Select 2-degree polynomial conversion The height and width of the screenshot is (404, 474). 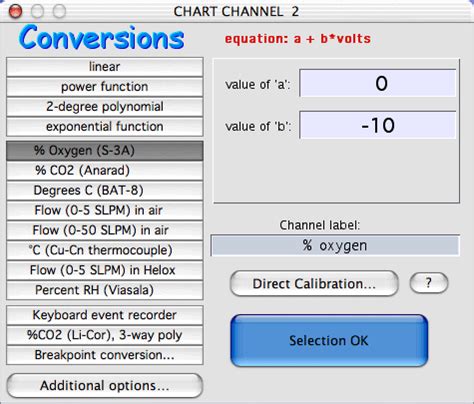[104, 107]
